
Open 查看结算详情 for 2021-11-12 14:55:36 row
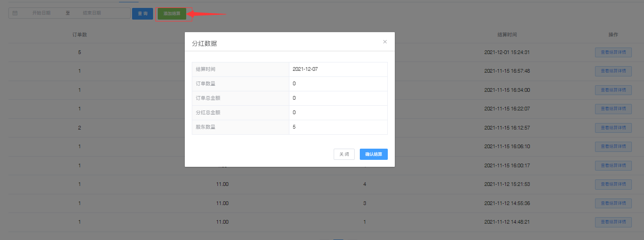613,203
